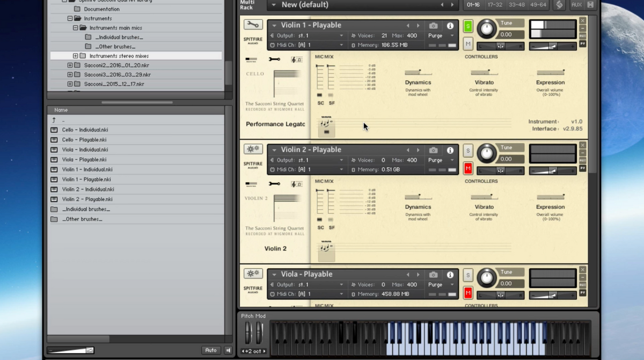Screen dimensions: 644x360
Task: Open the Purge dropdown on Violin 1
Action: pos(441,35)
